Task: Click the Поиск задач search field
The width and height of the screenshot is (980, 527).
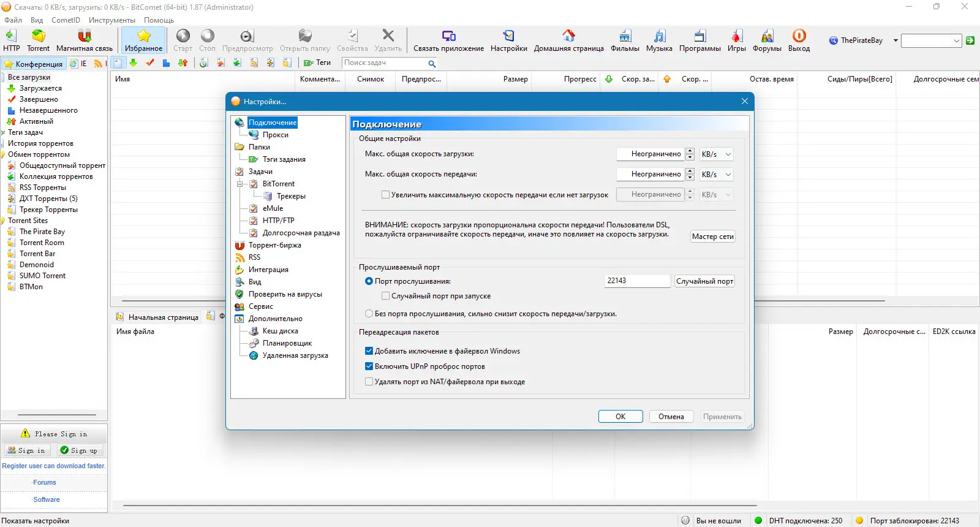Action: pos(384,63)
